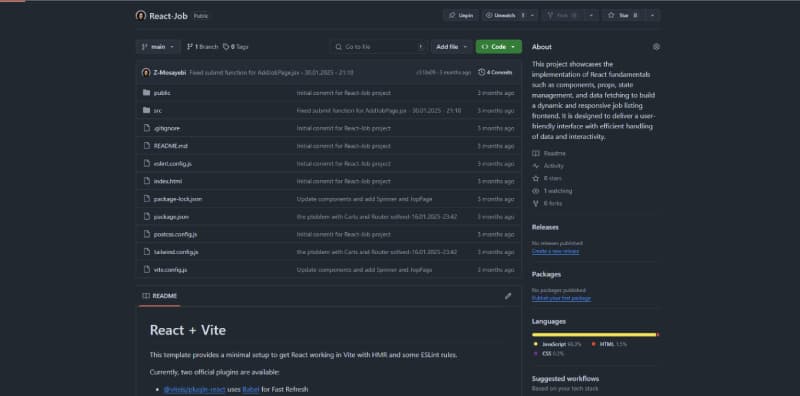Open the Releases heading link
This screenshot has height=396, width=800.
545,227
